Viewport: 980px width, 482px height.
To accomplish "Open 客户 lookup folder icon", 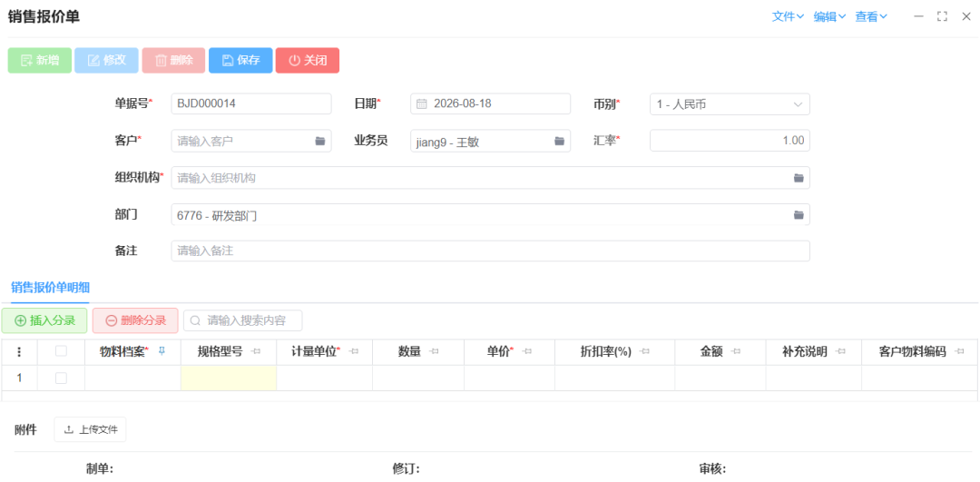I will coord(320,142).
